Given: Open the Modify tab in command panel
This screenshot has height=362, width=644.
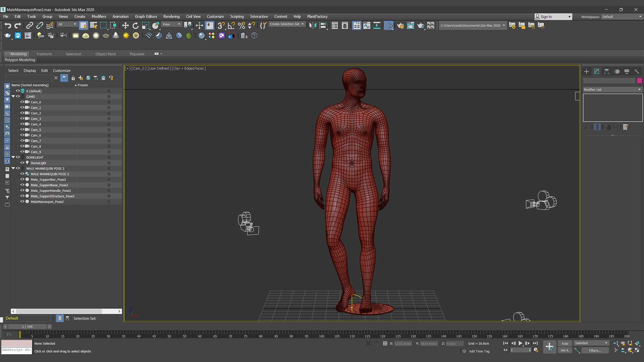Looking at the screenshot, I should [x=596, y=71].
